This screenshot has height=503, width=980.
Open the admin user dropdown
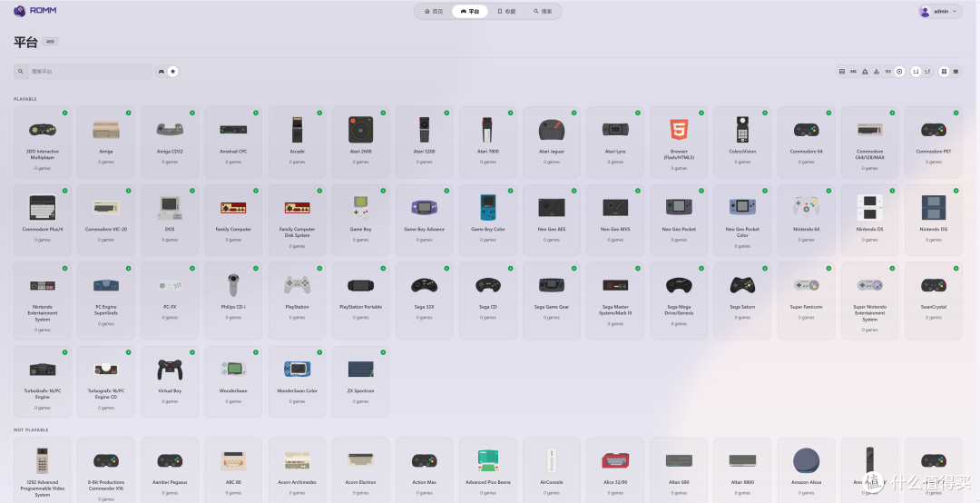tap(940, 11)
